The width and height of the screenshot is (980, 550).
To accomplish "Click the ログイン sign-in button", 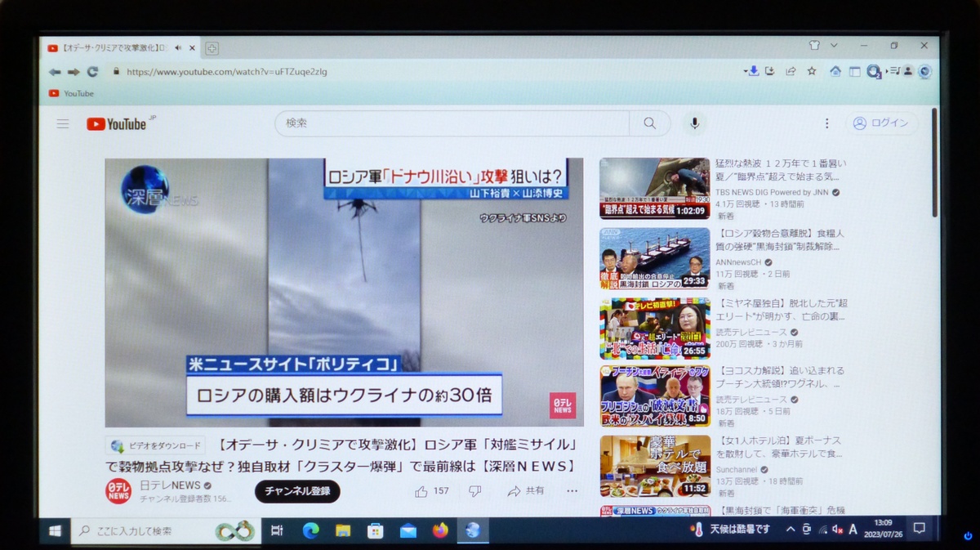I will pyautogui.click(x=880, y=123).
